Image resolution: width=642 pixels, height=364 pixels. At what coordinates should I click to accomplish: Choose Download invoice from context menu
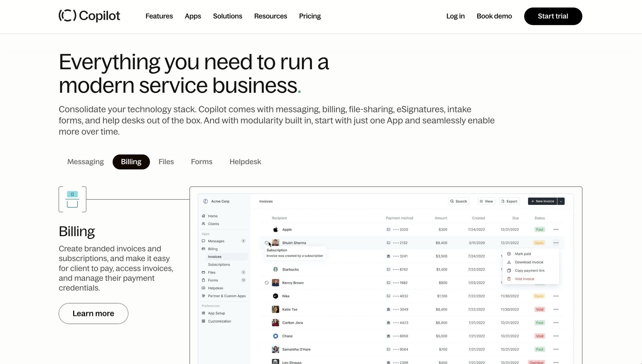coord(529,262)
